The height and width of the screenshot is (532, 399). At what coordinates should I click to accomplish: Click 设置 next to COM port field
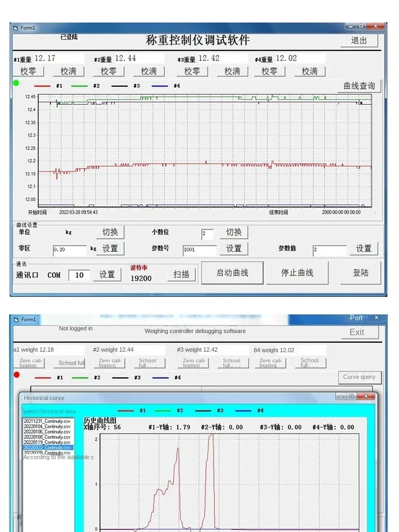pyautogui.click(x=107, y=275)
